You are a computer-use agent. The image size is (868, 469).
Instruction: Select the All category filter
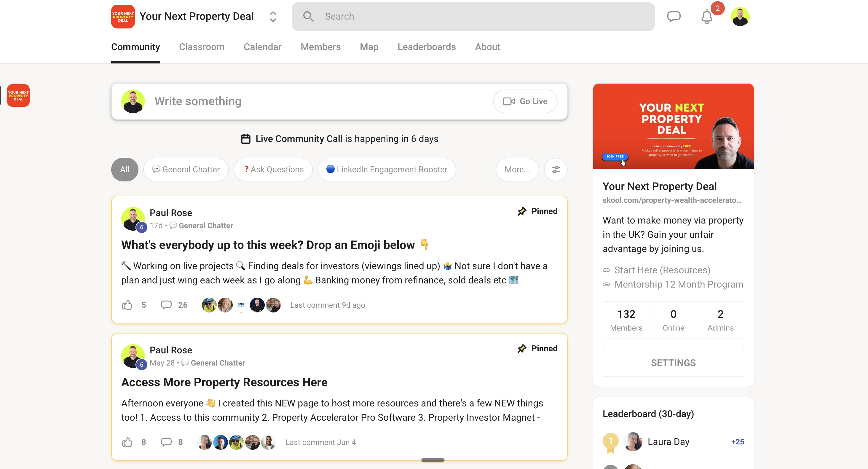tap(125, 170)
